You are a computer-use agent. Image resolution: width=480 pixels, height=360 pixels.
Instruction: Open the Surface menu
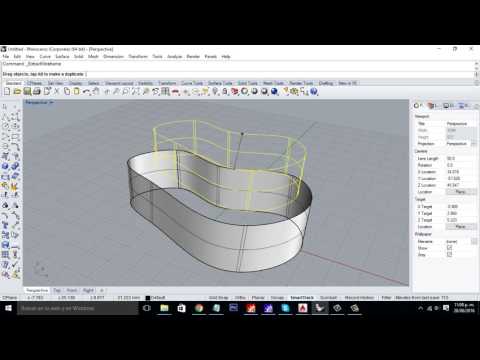tap(62, 56)
